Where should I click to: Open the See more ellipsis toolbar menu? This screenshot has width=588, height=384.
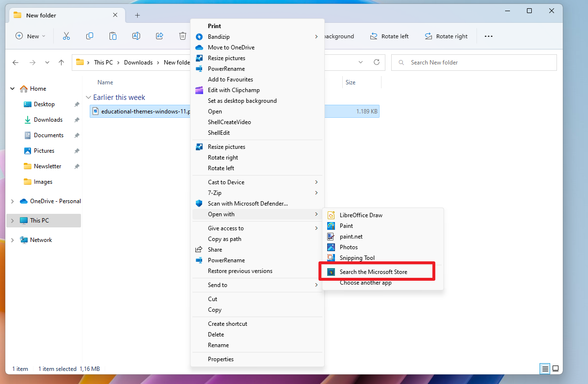pos(488,36)
